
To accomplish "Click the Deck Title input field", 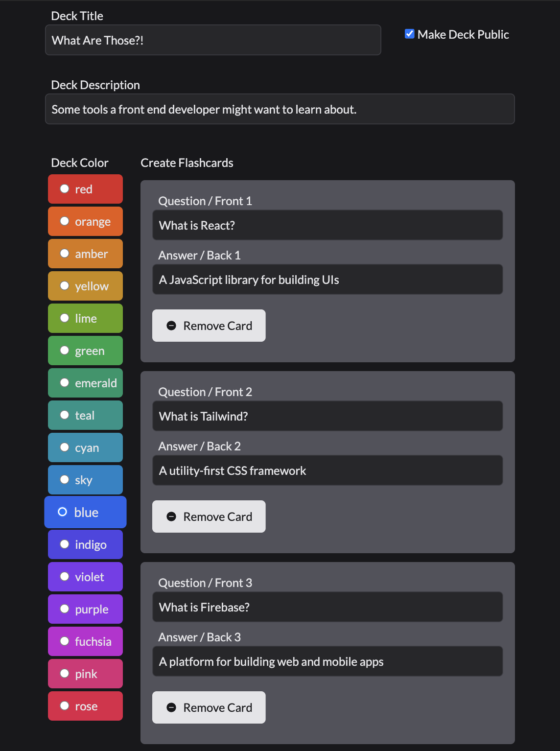I will coord(213,40).
